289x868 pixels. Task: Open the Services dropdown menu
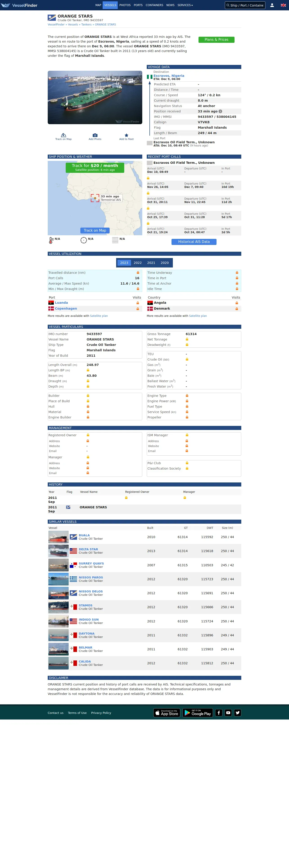pos(185,5)
